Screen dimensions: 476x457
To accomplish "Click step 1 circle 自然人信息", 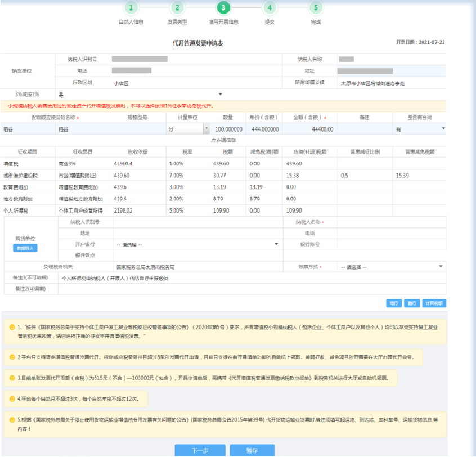I will 131,7.
